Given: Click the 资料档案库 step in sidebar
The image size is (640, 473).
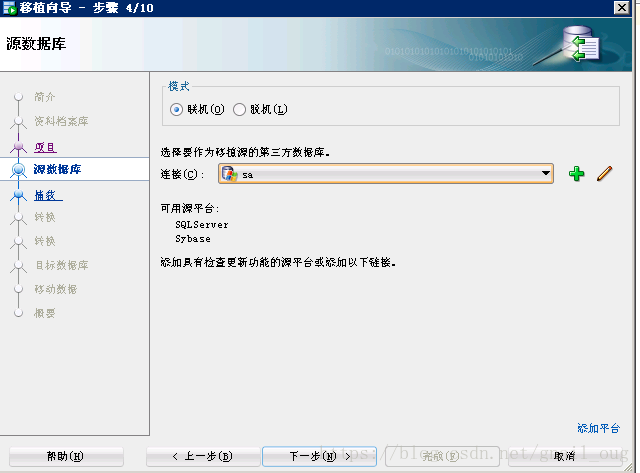Looking at the screenshot, I should pos(61,121).
